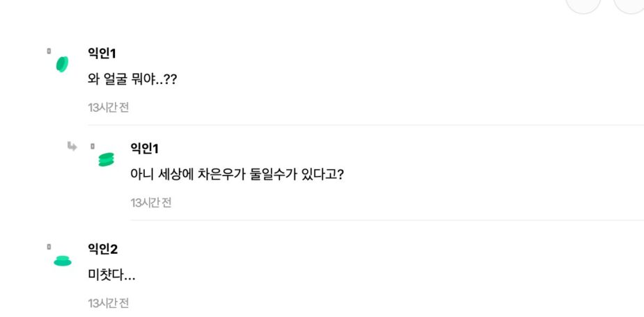Click the 익인1 username on the reply
Screen dimensions: 644x317
145,148
